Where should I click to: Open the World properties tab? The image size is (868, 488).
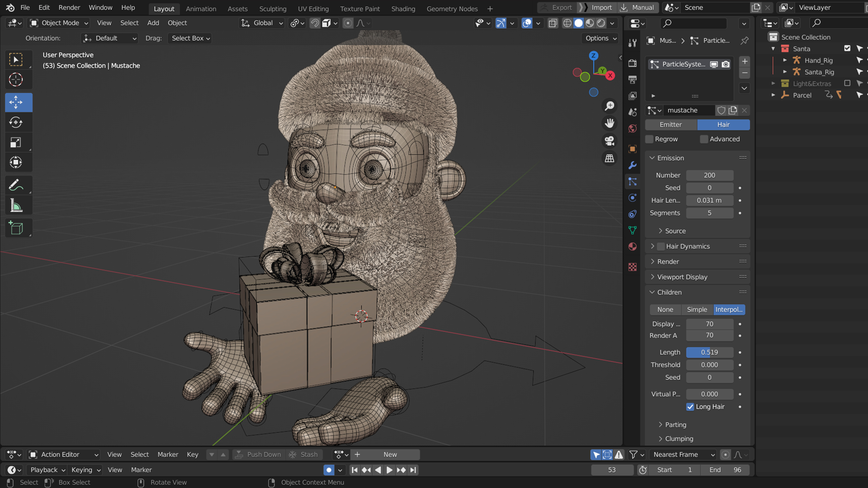pos(632,129)
